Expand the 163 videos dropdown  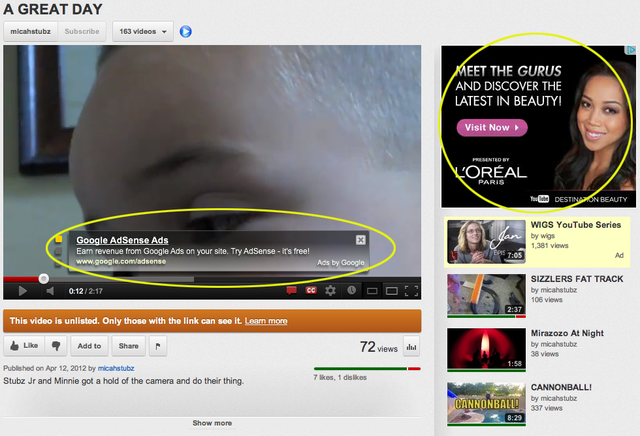pos(142,31)
